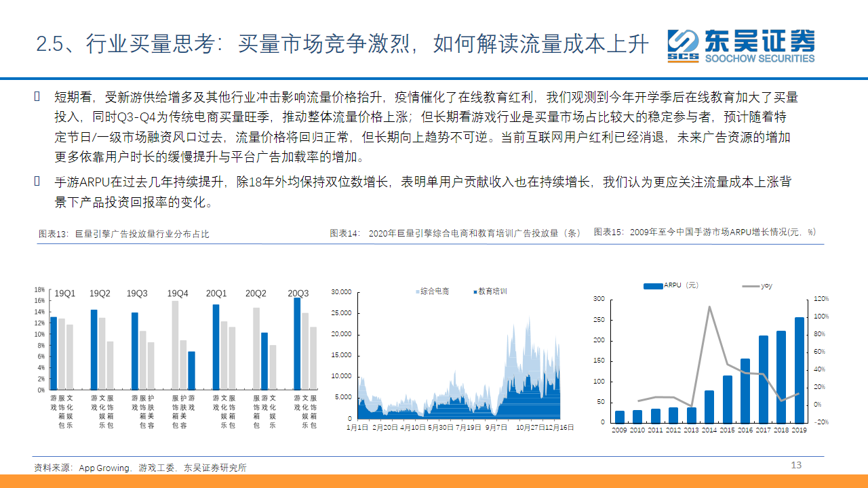868x488 pixels.
Task: Select the 图表15 chart caption
Action: tap(705, 232)
